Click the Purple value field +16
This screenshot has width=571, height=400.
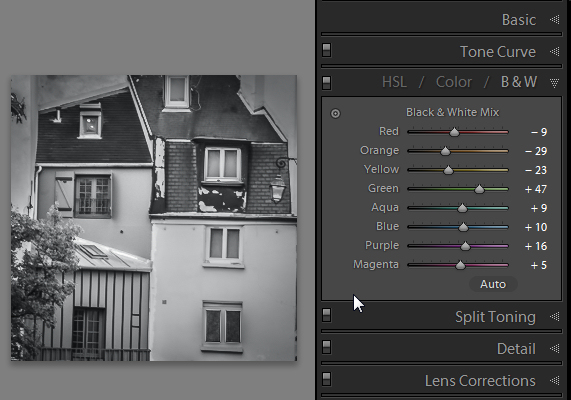tap(536, 246)
